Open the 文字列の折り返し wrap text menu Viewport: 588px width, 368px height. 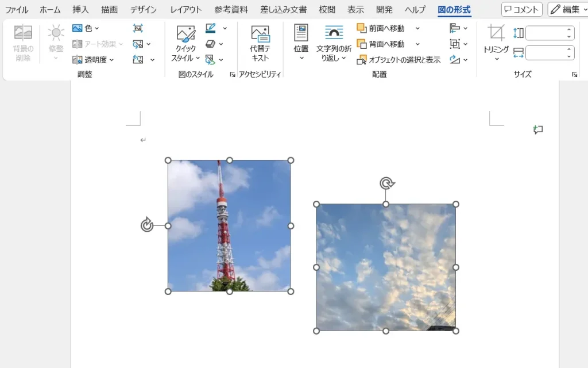(334, 44)
